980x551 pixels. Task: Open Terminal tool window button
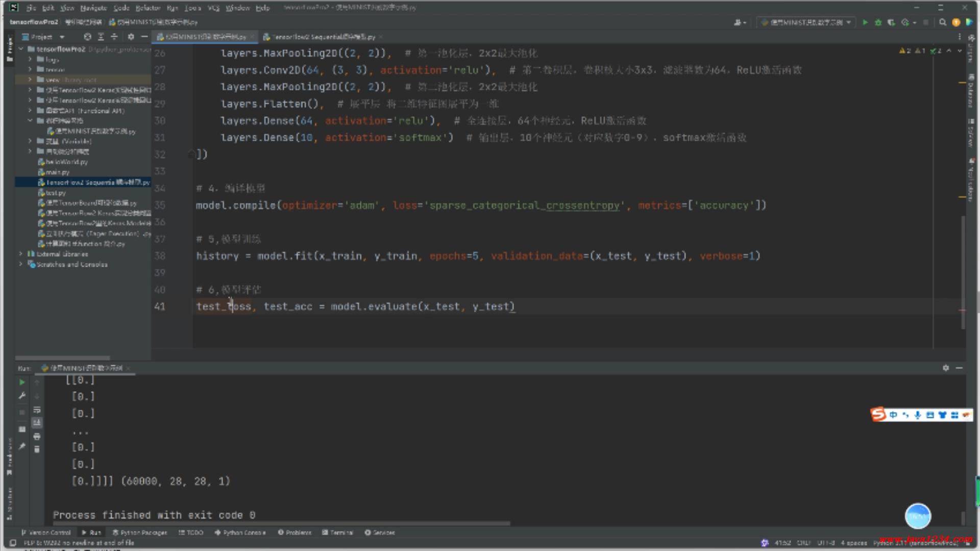click(338, 532)
